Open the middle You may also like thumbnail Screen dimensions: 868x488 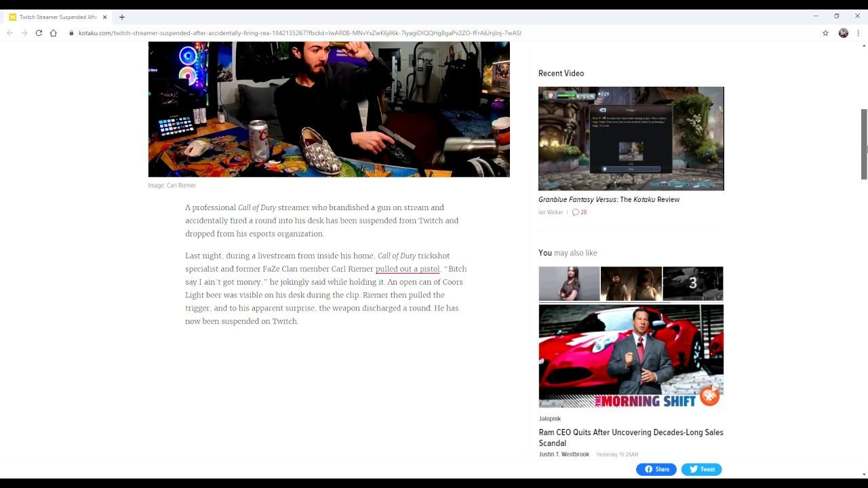631,283
